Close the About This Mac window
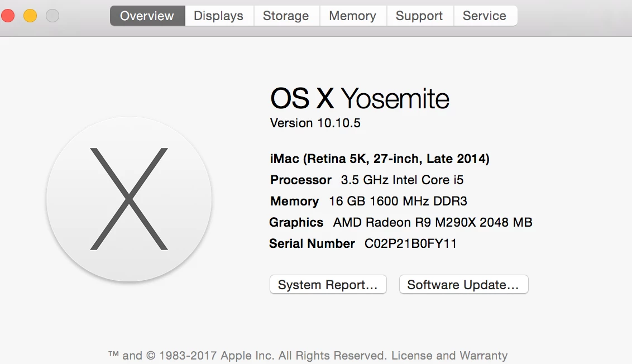Screen dimensions: 632x364 (x=8, y=16)
